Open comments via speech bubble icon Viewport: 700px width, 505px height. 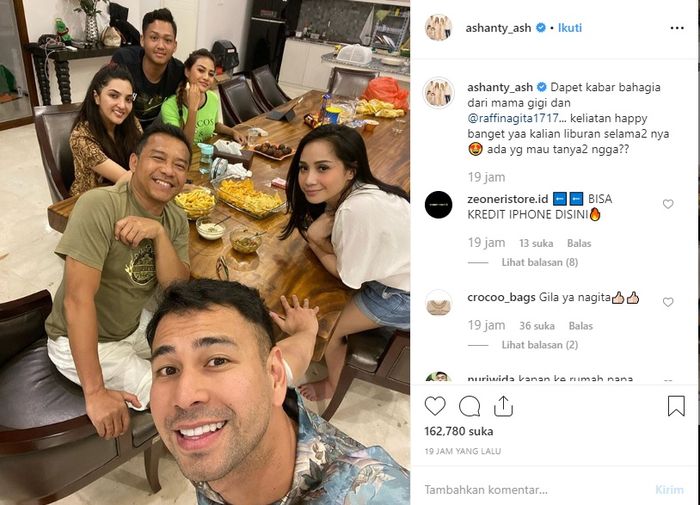469,406
